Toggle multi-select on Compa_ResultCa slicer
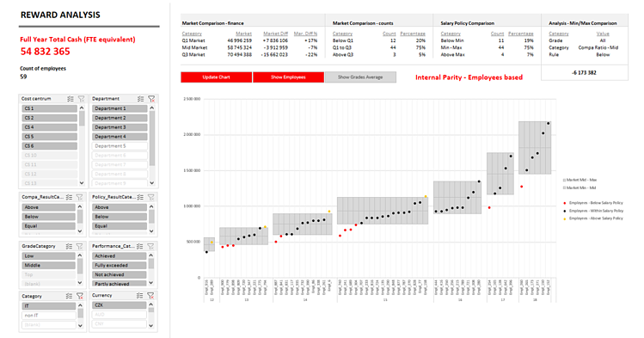 70,197
